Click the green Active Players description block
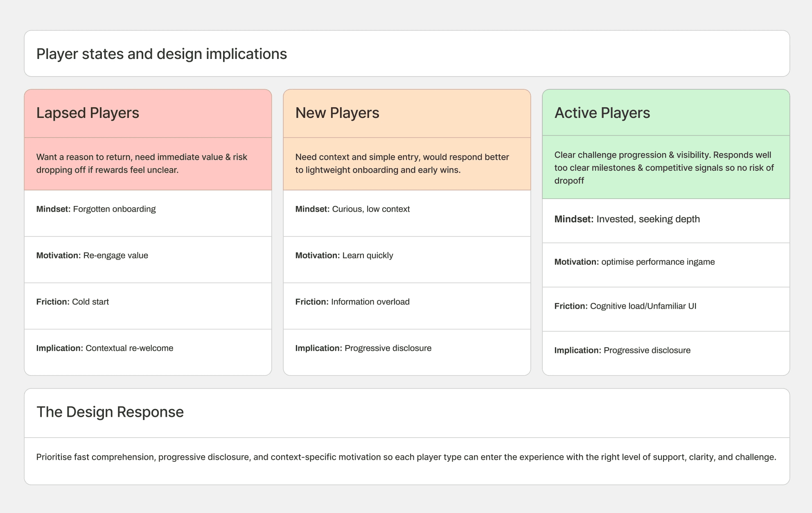The height and width of the screenshot is (513, 812). point(665,167)
